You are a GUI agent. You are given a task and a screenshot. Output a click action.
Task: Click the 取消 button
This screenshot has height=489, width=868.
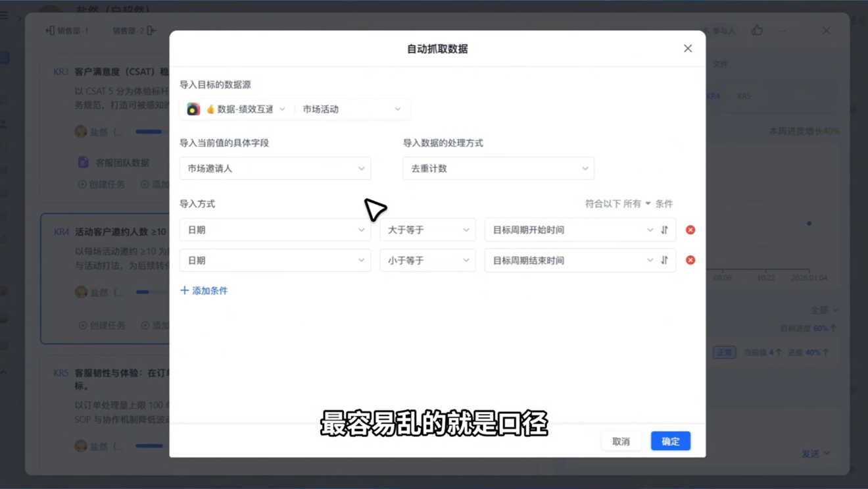pos(621,441)
